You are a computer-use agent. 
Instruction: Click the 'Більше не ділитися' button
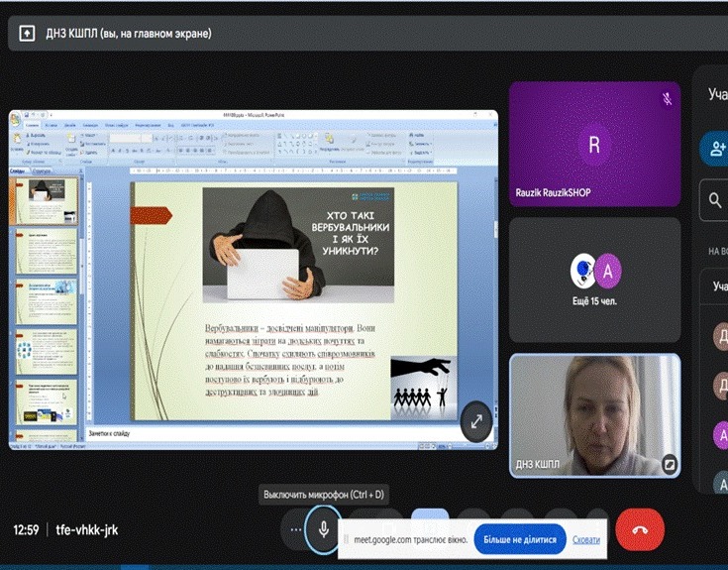click(520, 540)
